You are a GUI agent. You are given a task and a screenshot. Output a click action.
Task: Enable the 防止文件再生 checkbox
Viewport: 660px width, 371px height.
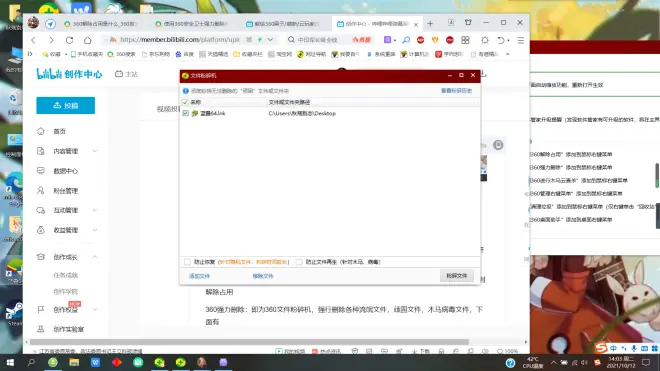(299, 262)
